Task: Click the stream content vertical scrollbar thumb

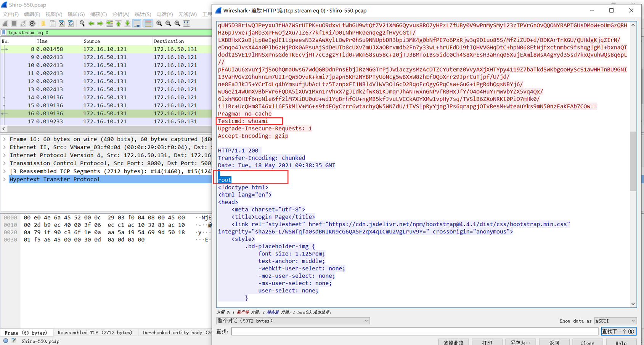Action: 633,161
